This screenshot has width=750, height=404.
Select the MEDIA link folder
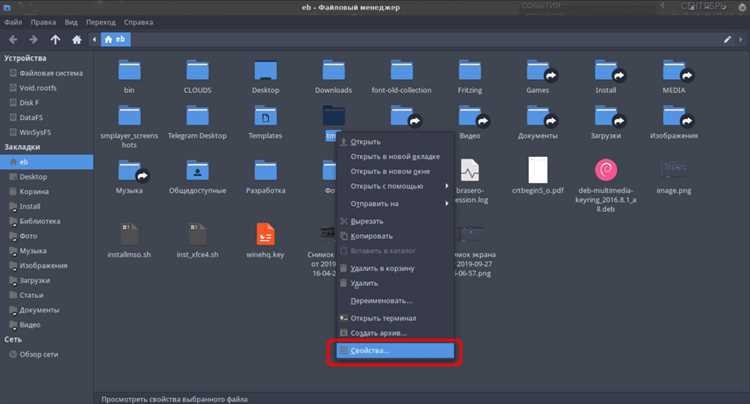click(x=674, y=76)
